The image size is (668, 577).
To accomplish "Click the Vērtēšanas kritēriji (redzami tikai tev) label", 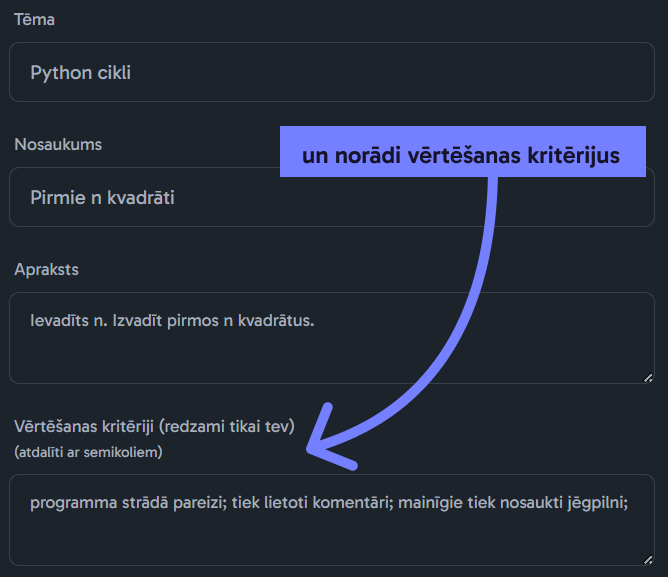I will [154, 426].
